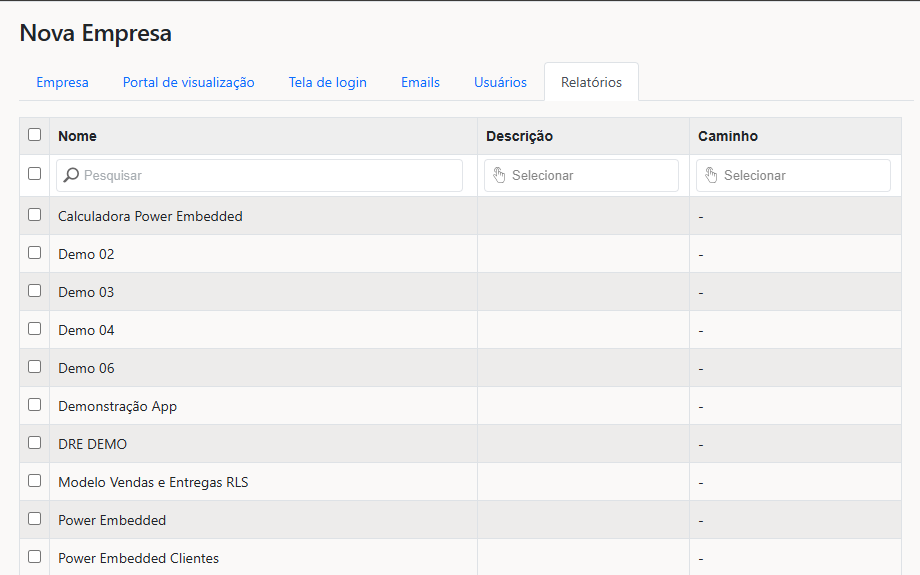Screen dimensions: 920x575
Task: Check the Calculadora Power Embedded checkbox
Action: (35, 215)
